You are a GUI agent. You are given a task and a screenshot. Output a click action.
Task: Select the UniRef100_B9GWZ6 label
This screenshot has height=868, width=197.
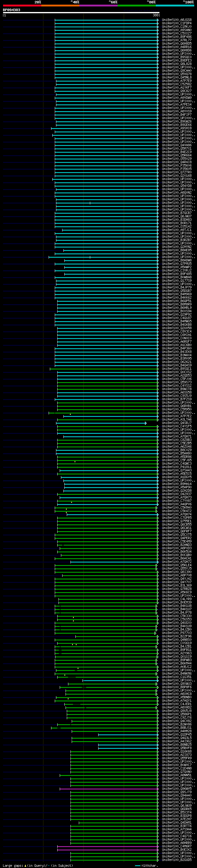click(177, 121)
